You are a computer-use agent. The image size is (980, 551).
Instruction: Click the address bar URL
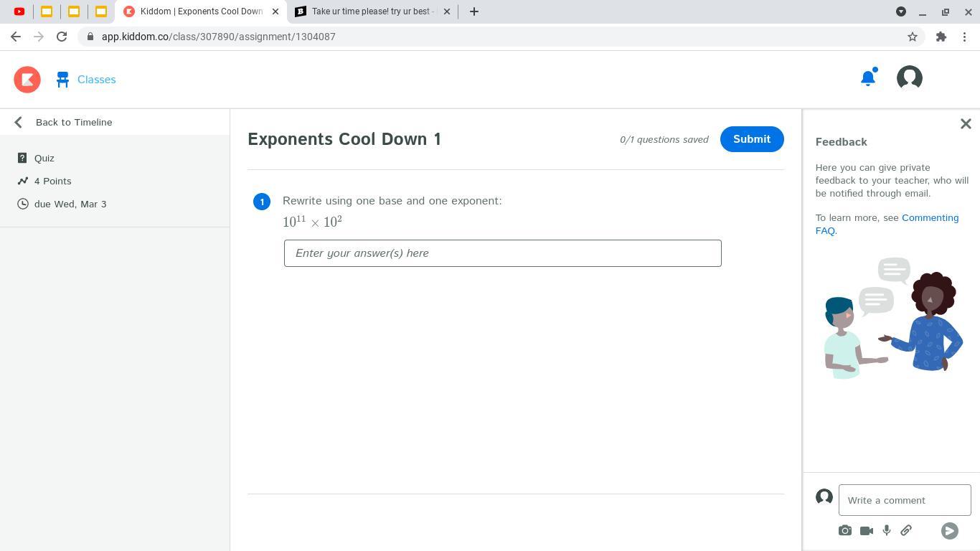tap(219, 37)
